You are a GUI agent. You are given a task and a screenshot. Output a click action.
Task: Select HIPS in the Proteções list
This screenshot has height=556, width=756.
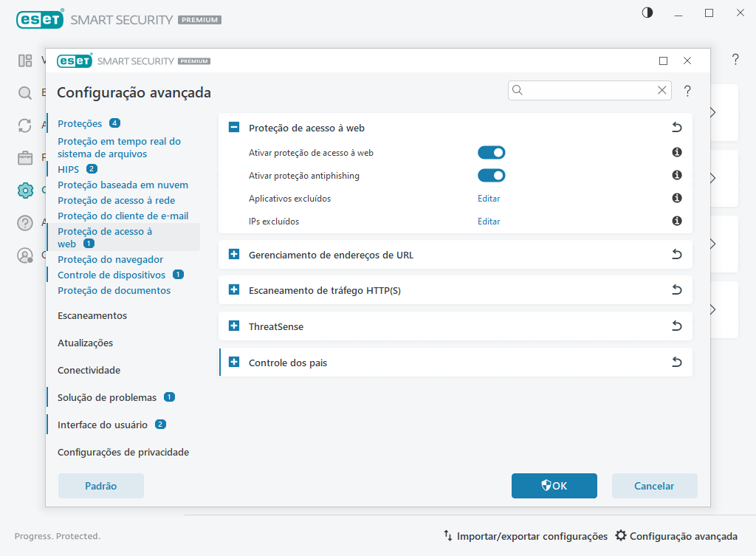(x=69, y=168)
